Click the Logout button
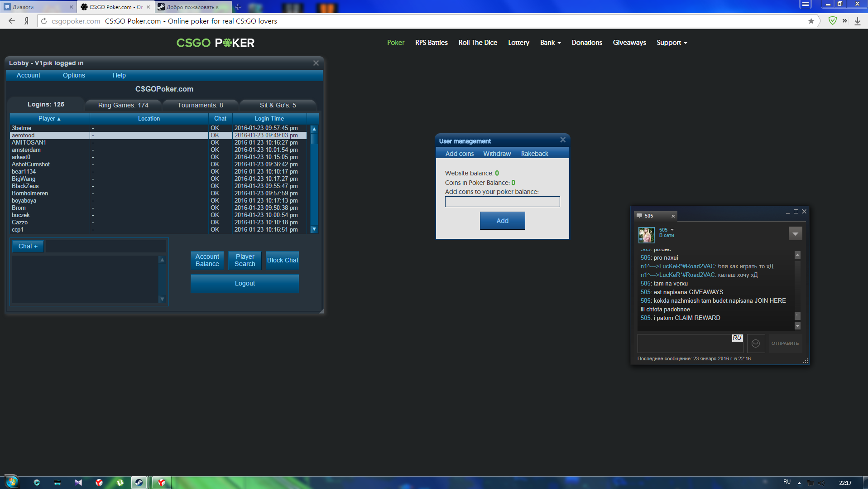 (245, 284)
